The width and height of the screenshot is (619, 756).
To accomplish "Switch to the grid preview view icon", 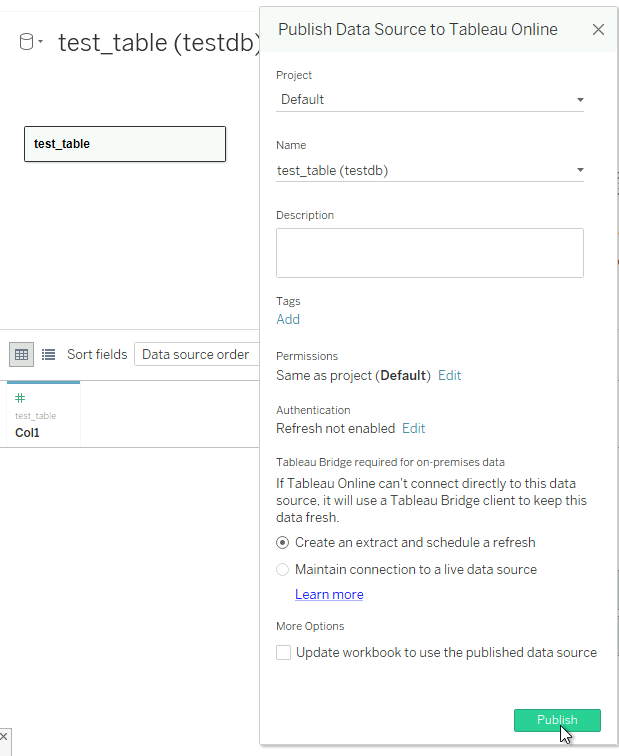I will [21, 355].
